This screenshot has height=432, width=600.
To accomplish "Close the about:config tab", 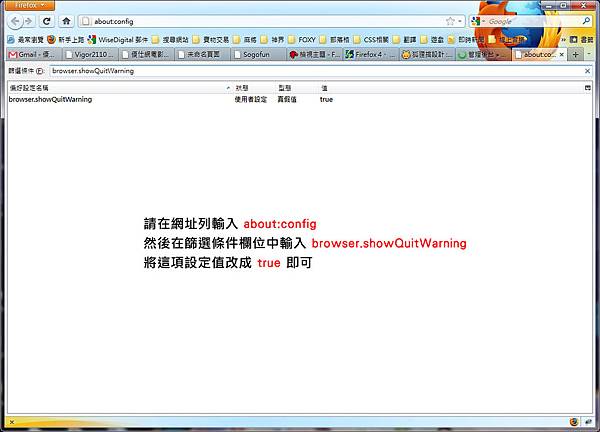I will (561, 55).
